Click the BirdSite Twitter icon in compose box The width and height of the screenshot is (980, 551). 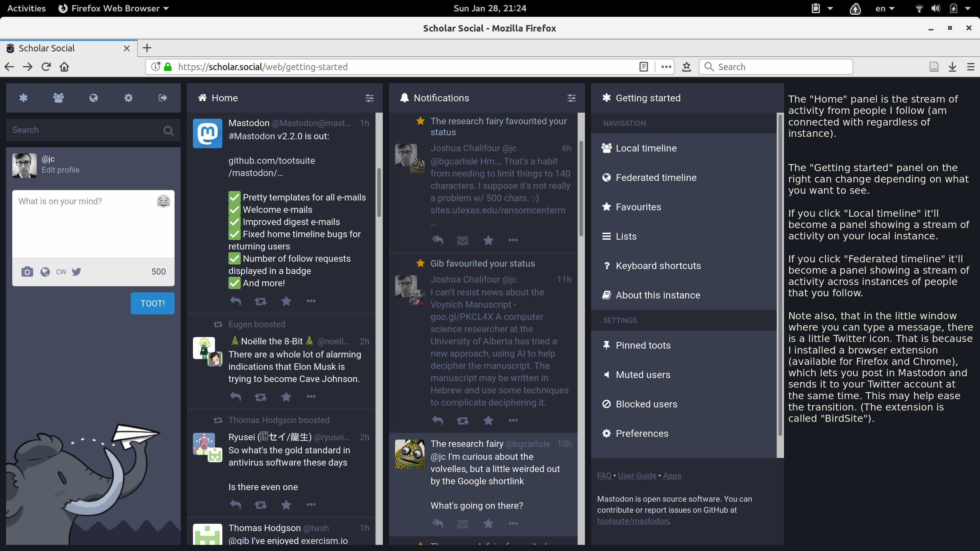[77, 272]
